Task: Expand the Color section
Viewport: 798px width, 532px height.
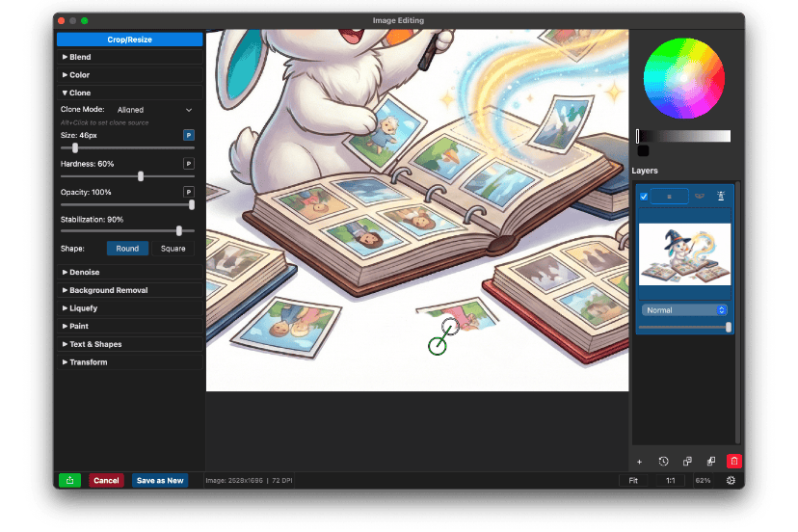Action: tap(130, 75)
